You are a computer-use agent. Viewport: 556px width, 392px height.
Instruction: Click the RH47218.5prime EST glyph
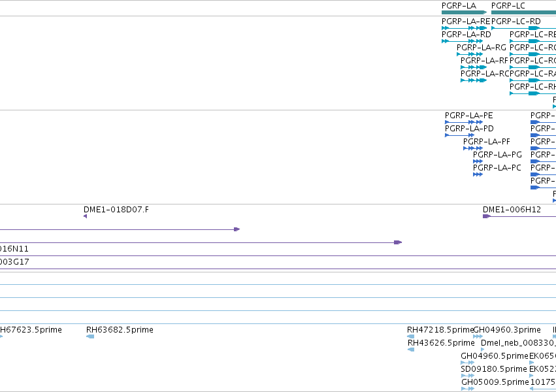[410, 336]
